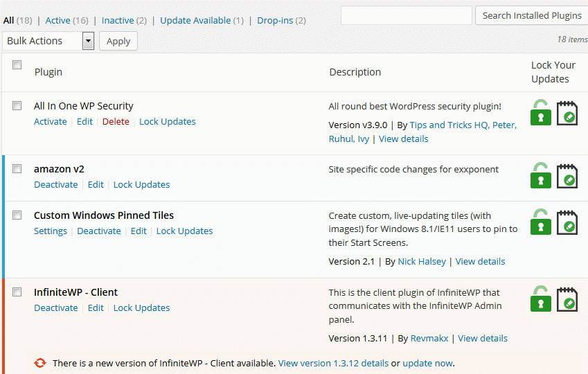Edit the amazon v2 plugin
Screen dimensions: 588x374
click(96, 184)
